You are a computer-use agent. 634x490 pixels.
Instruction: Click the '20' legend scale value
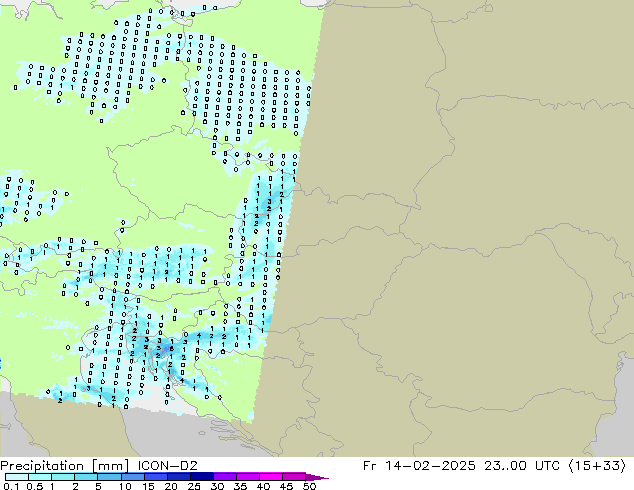[x=171, y=486]
